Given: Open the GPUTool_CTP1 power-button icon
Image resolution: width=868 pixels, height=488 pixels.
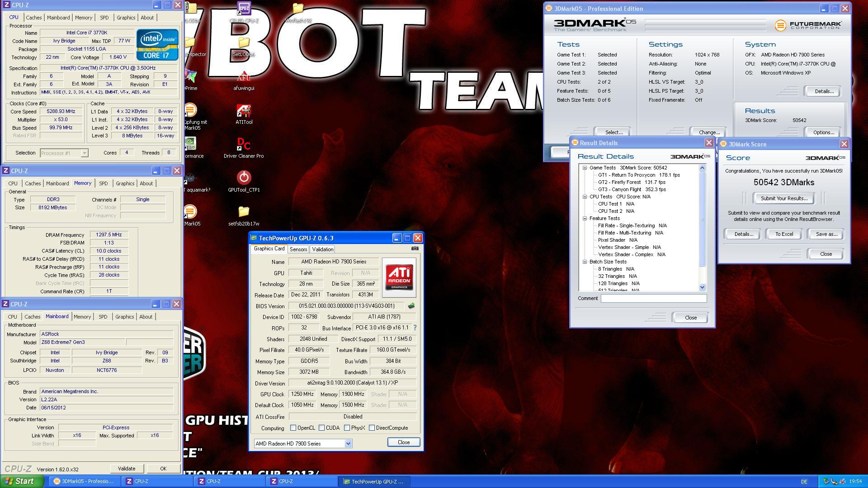Looking at the screenshot, I should pyautogui.click(x=244, y=181).
